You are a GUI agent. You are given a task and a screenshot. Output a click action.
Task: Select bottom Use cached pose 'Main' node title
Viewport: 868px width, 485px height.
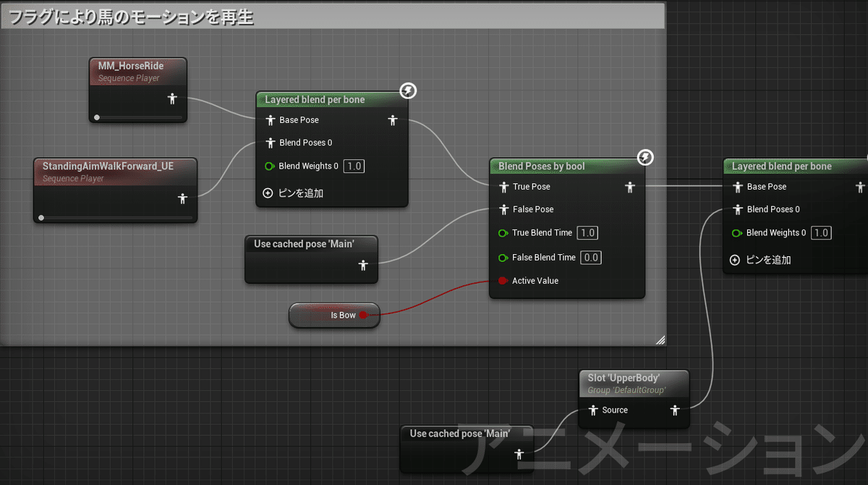[460, 434]
